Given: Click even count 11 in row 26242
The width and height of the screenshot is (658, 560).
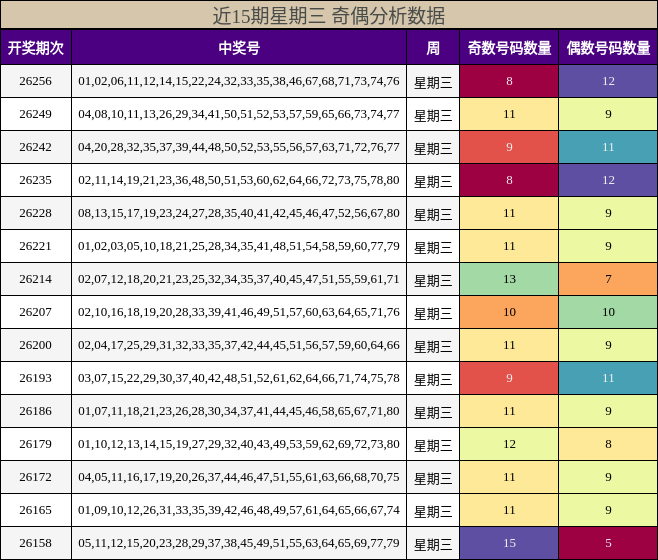Looking at the screenshot, I should (x=608, y=147).
